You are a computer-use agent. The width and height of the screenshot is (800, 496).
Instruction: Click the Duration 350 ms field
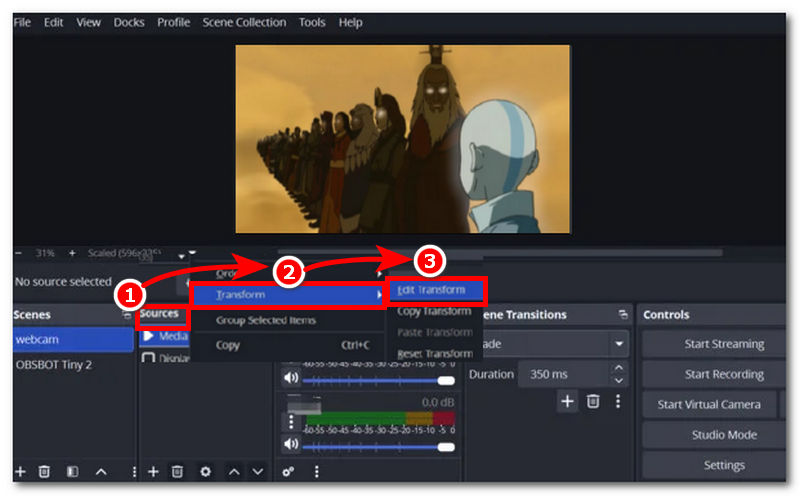coord(564,374)
